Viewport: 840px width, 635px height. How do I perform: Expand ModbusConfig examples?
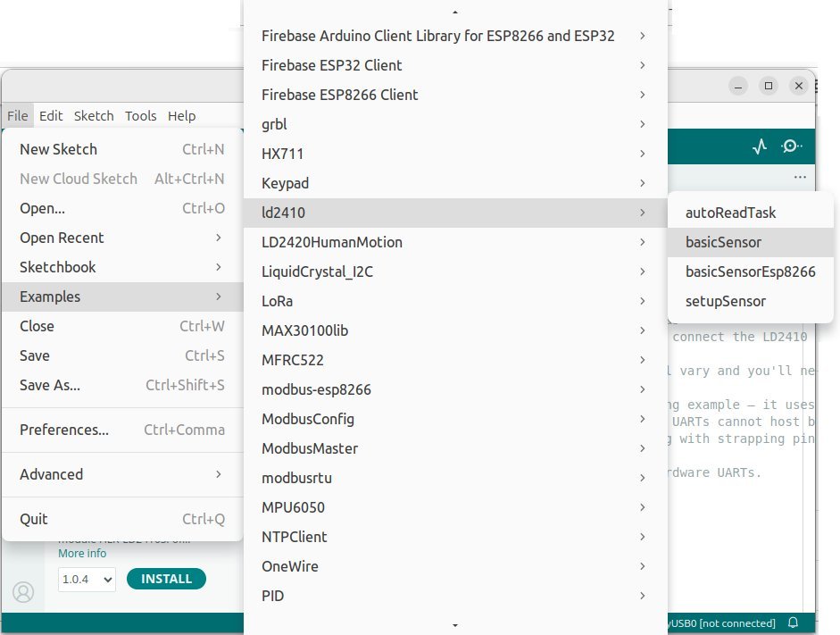point(455,419)
